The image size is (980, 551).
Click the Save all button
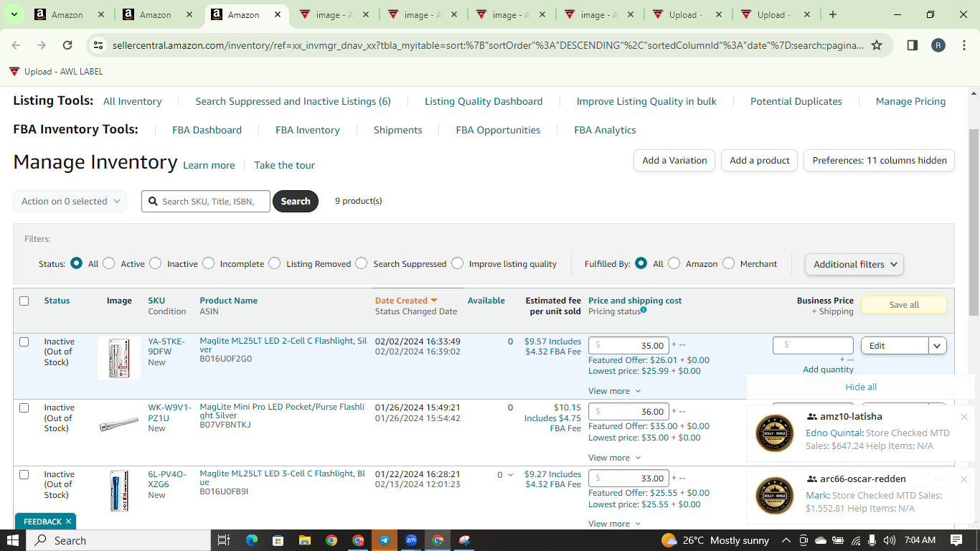pyautogui.click(x=904, y=305)
